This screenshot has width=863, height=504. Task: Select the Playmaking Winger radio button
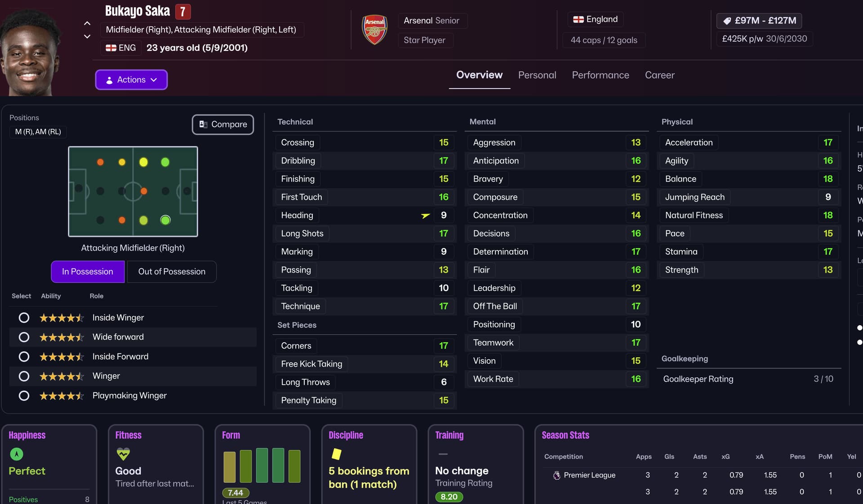(24, 396)
